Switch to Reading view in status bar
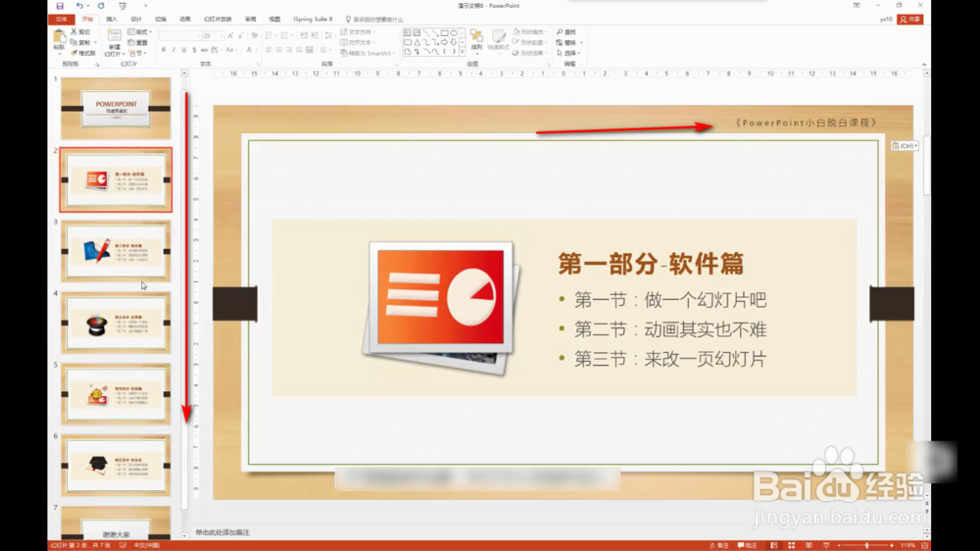Screen dimensions: 980x551 click(808, 545)
